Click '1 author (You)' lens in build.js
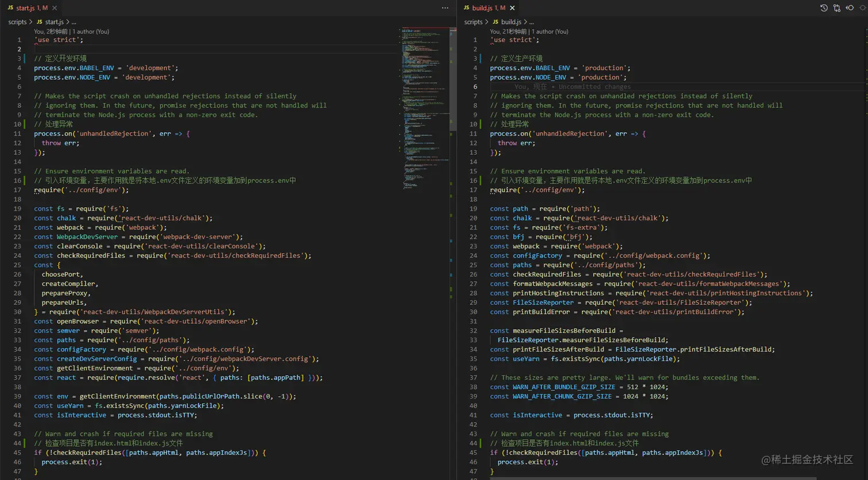The height and width of the screenshot is (480, 868). tap(550, 32)
